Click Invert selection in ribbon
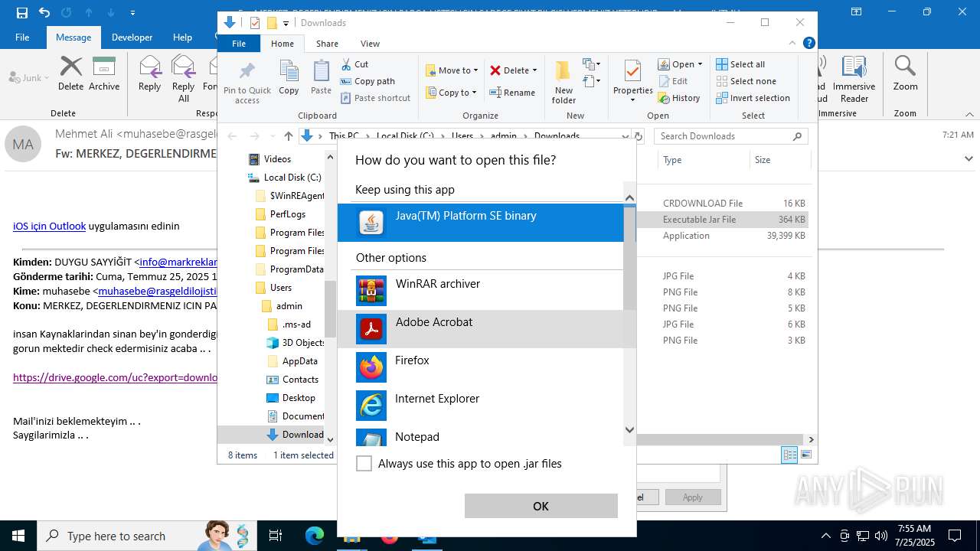This screenshot has height=551, width=980. 753,98
